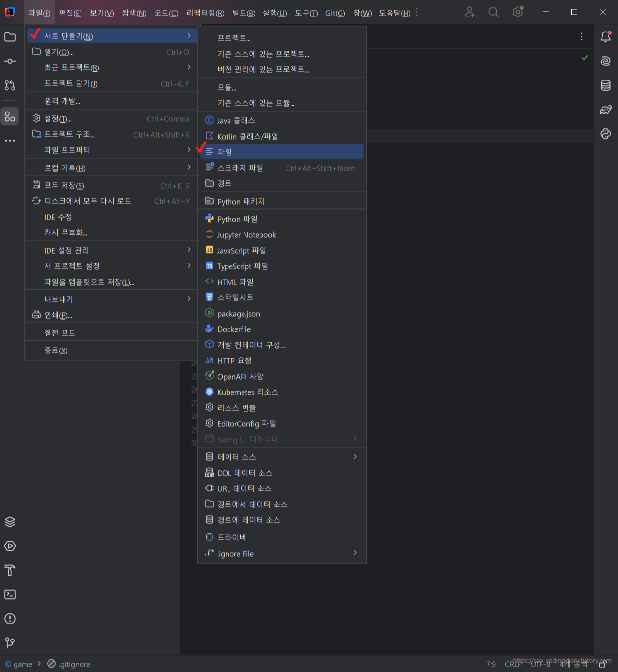Open Search Everywhere magnifier icon
This screenshot has width=618, height=672.
coord(494,12)
